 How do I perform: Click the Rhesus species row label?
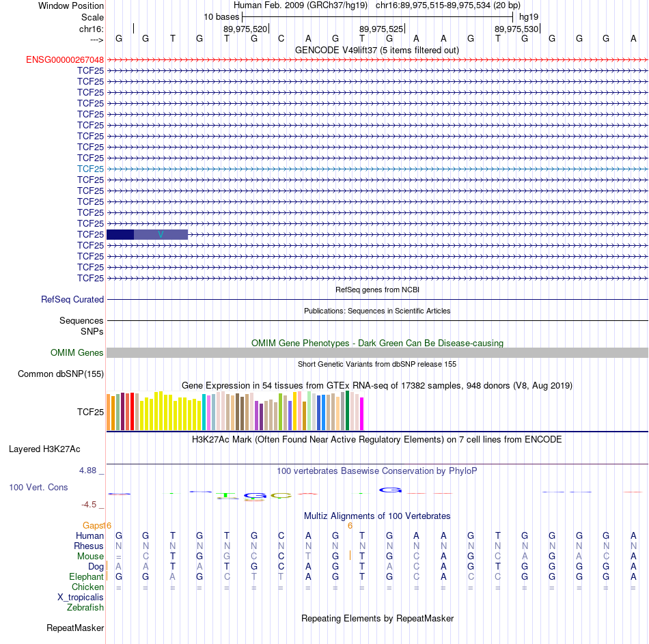89,546
